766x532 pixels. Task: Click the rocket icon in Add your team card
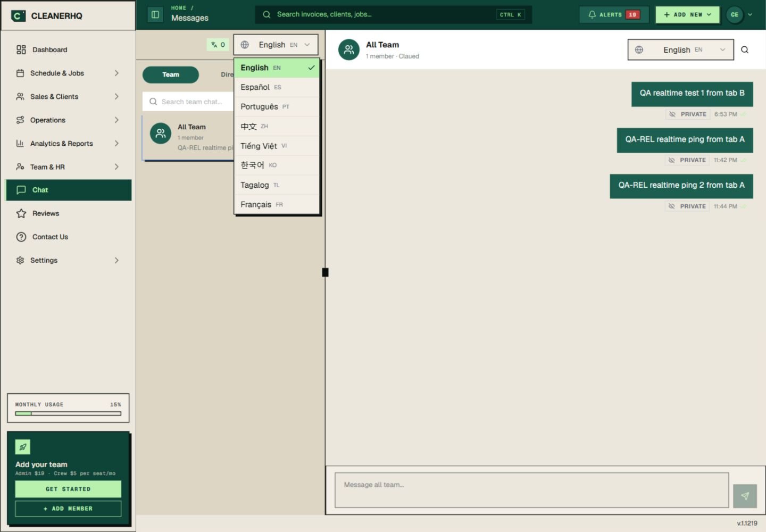tap(23, 447)
